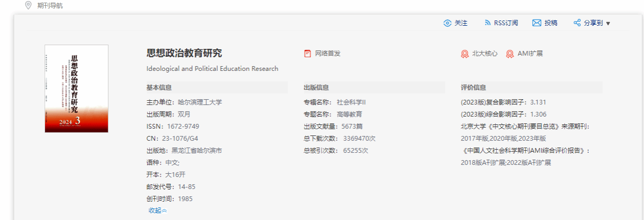Click the envelope icon for 投稿
Screen dimensions: 644x220
(536, 23)
